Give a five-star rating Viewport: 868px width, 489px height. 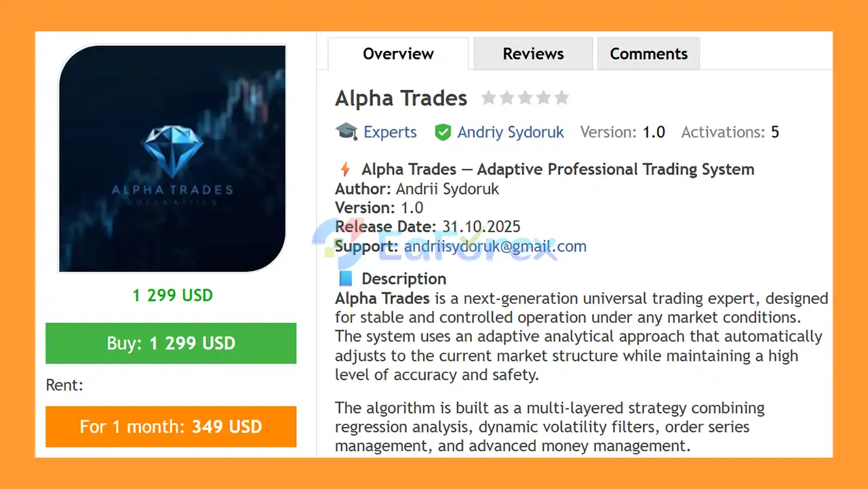pos(561,98)
